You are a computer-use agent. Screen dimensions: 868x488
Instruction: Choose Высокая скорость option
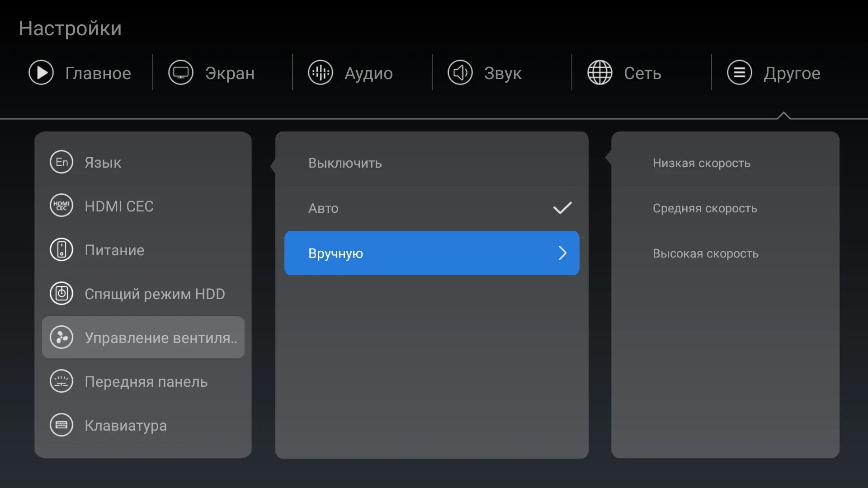705,253
